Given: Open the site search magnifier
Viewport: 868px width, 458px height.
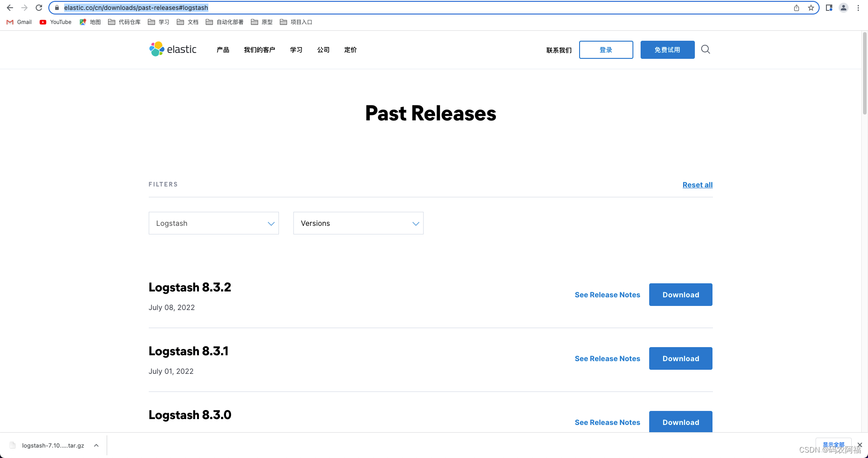Looking at the screenshot, I should click(705, 49).
